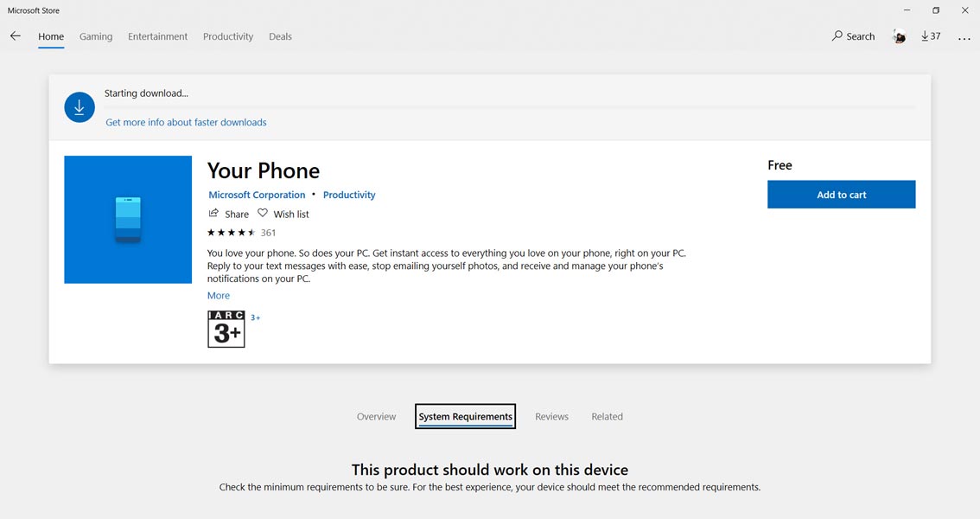Open downloads queue showing 37
The image size is (980, 519).
(x=931, y=36)
